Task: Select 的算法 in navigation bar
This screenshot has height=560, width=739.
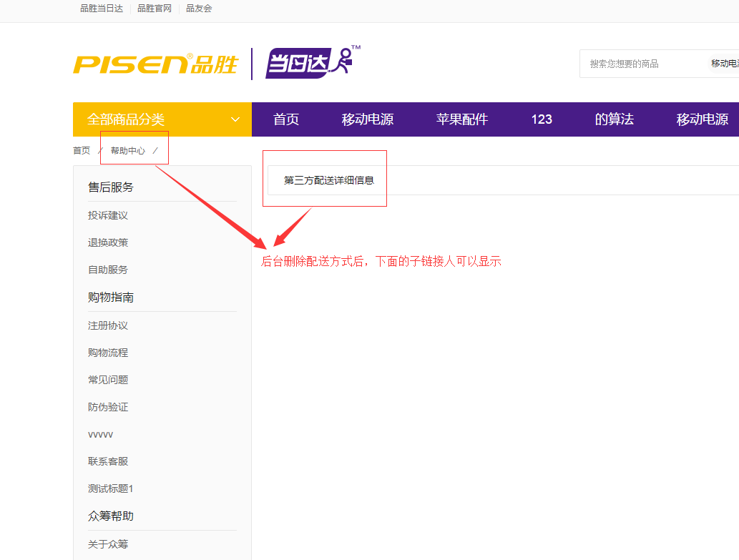Action: click(615, 119)
